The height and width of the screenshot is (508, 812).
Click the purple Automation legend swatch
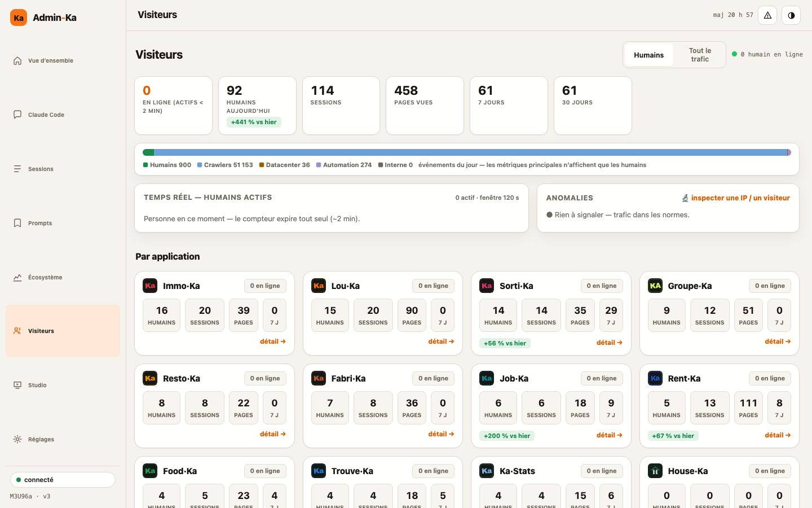click(x=319, y=165)
